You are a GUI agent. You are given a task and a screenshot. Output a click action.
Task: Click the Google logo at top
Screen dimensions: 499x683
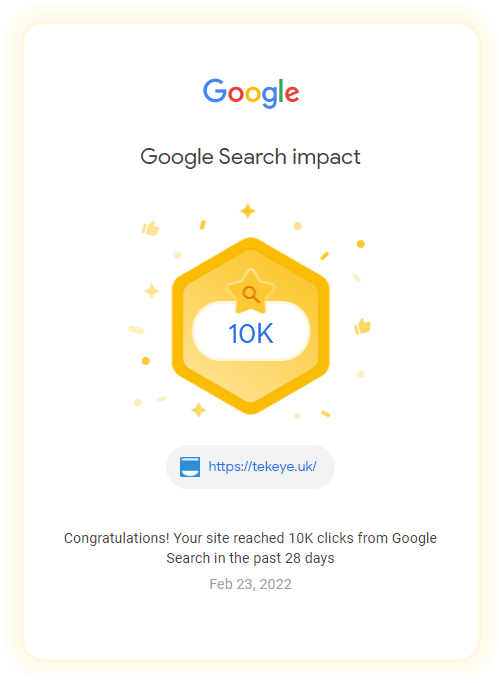click(x=251, y=93)
